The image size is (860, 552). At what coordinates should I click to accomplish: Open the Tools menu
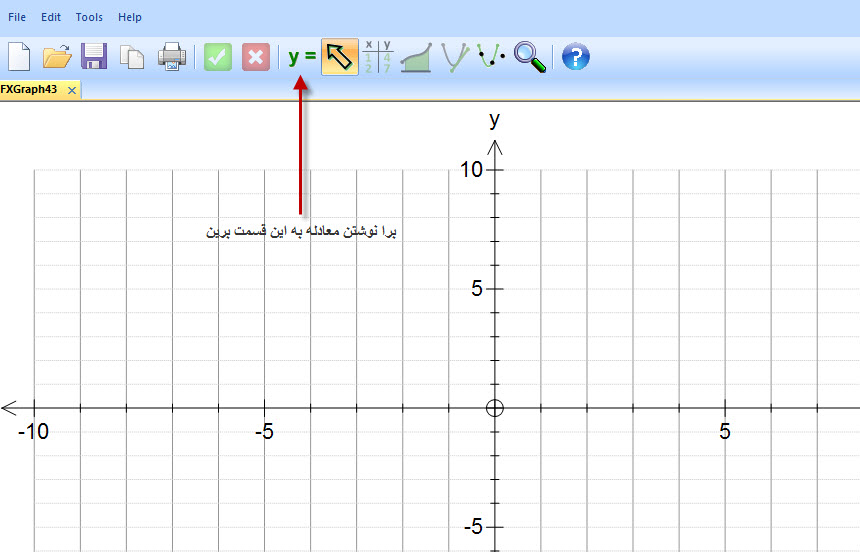pos(89,17)
